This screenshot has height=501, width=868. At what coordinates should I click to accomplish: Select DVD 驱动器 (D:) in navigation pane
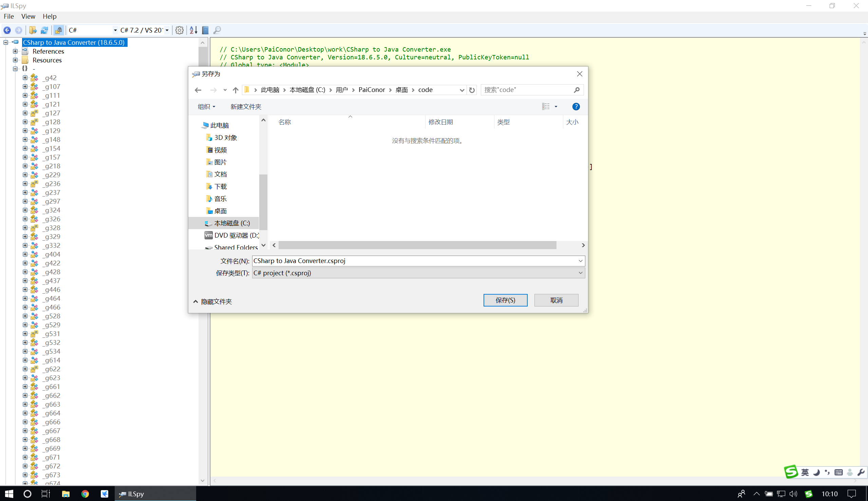pos(232,235)
